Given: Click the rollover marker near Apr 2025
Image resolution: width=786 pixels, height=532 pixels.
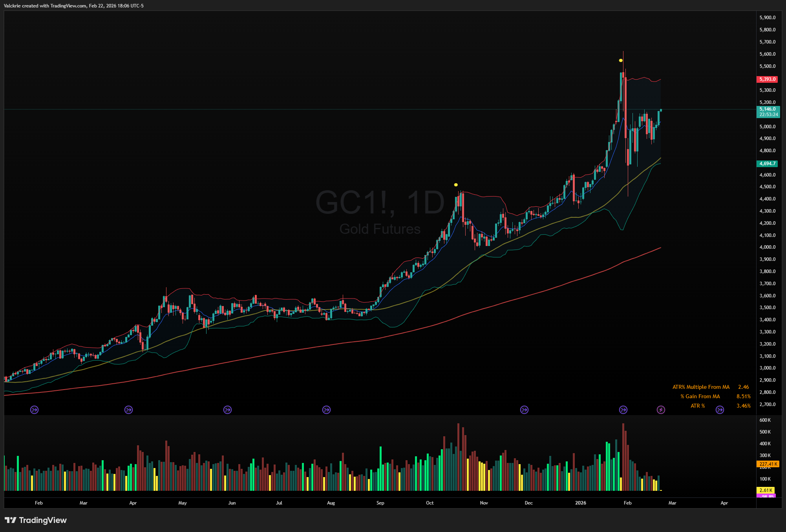Looking at the screenshot, I should tap(128, 410).
